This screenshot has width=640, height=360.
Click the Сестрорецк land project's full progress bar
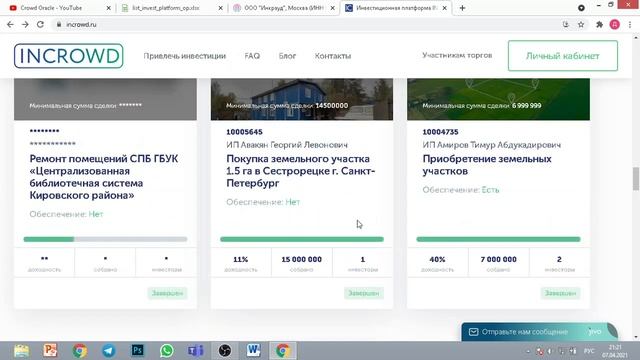tap(302, 239)
